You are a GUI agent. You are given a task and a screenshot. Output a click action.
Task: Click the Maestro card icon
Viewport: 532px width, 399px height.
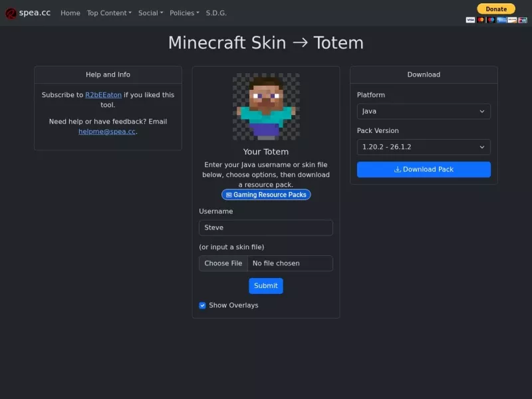coord(491,20)
